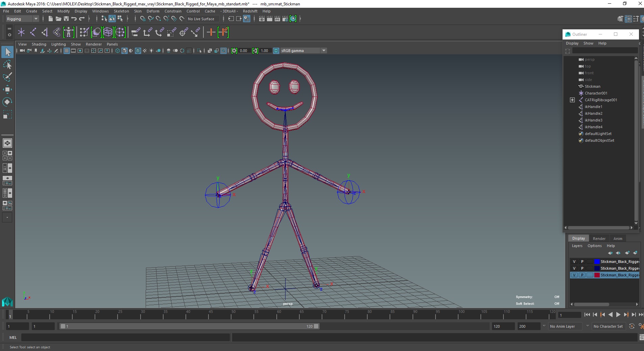The width and height of the screenshot is (644, 351).
Task: Expand CATRigRibcage001 in Outliner
Action: (x=572, y=100)
